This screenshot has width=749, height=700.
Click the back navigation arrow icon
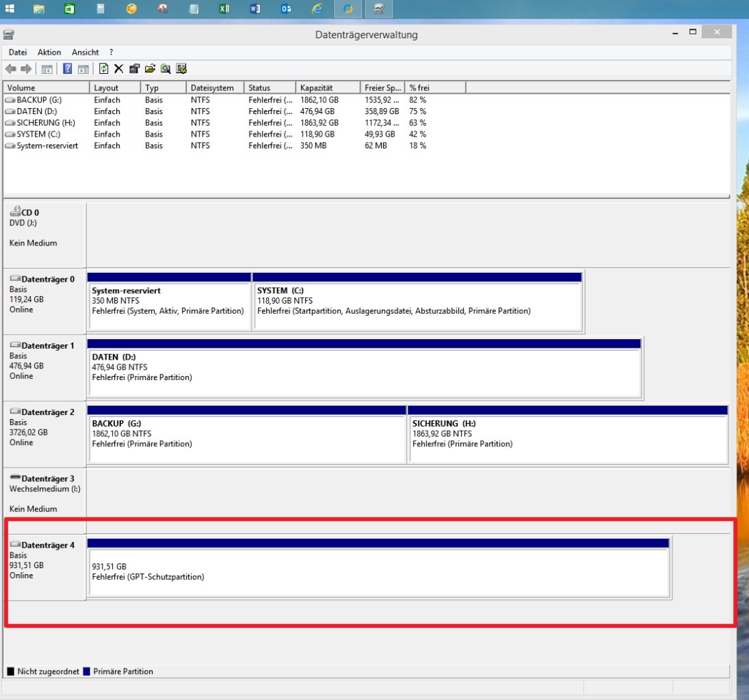coord(10,68)
